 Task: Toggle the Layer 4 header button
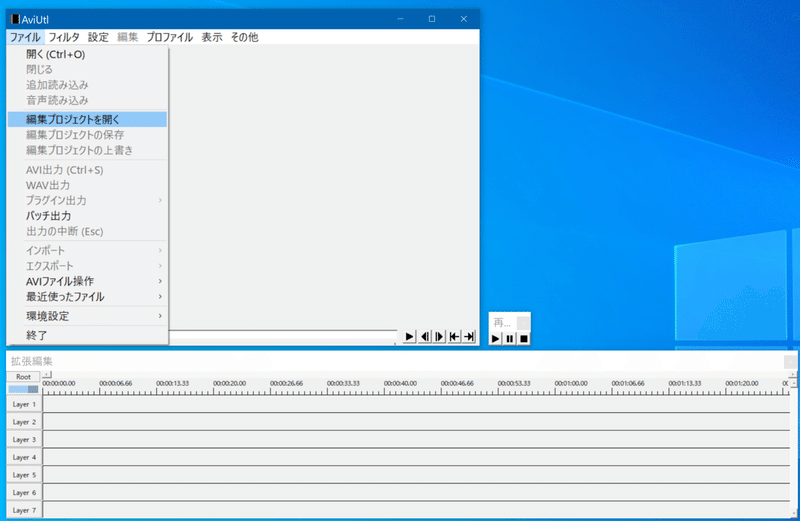24,457
